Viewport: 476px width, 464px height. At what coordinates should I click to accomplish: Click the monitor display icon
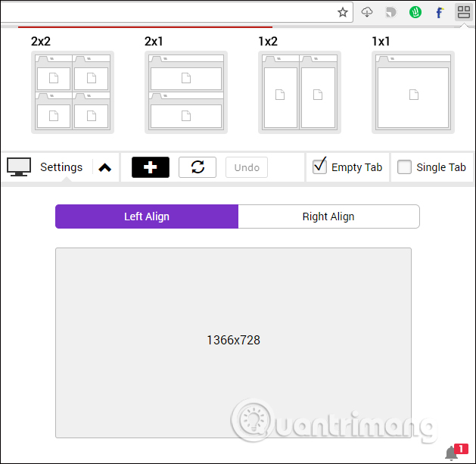pyautogui.click(x=19, y=167)
